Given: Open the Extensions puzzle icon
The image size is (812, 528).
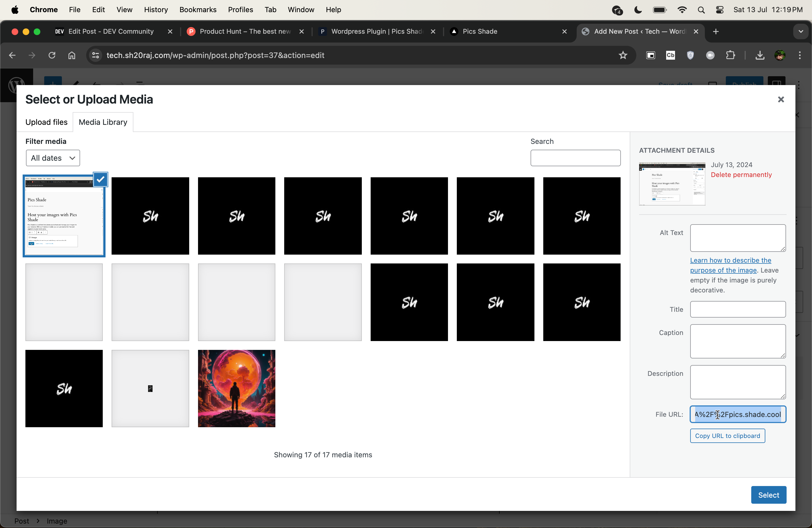Looking at the screenshot, I should [x=731, y=55].
